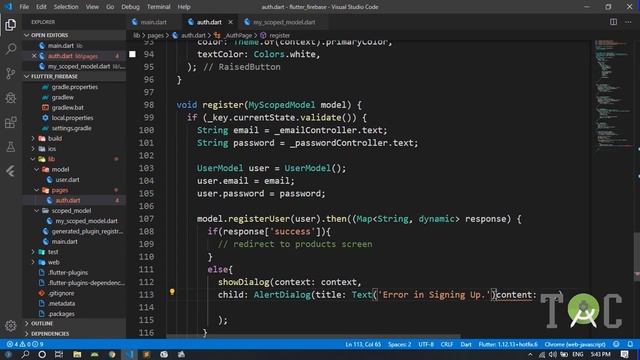Open gradle.properties file in explorer
The height and width of the screenshot is (360, 640).
pos(74,87)
